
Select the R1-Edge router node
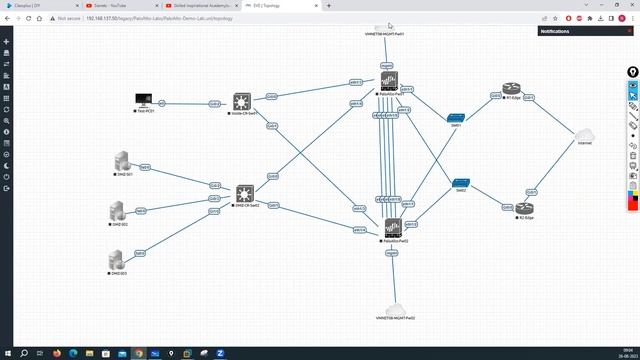(511, 89)
